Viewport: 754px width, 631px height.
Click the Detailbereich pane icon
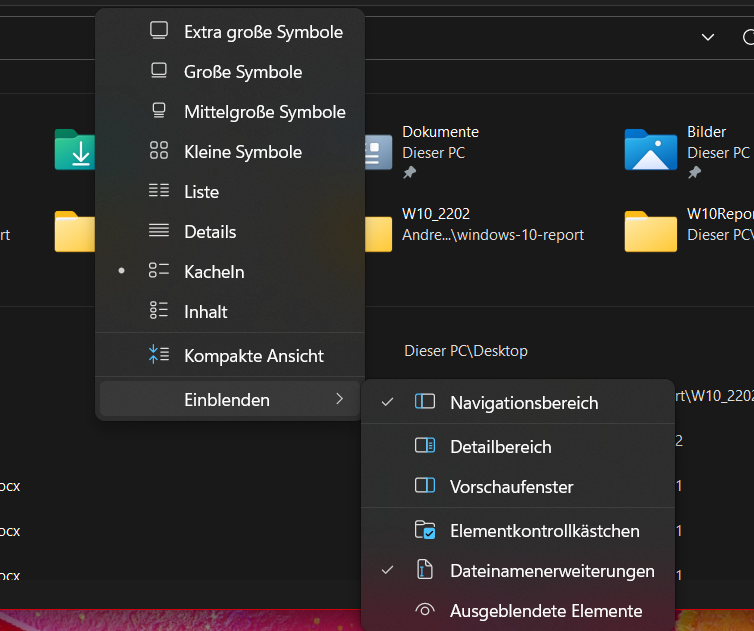click(x=425, y=446)
